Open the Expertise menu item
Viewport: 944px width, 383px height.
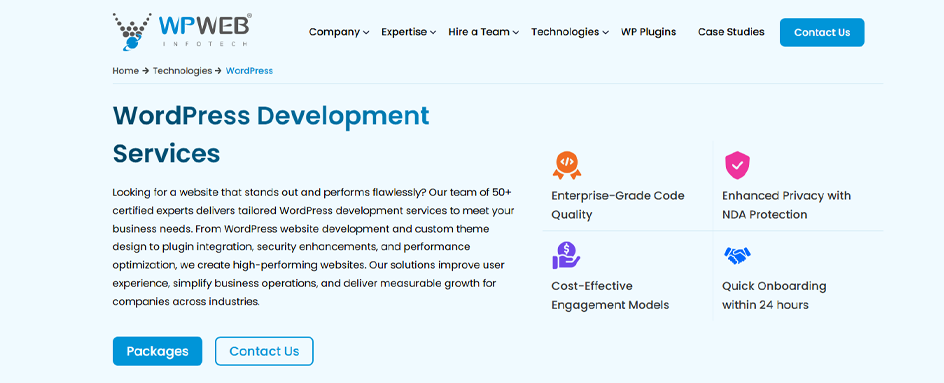[404, 32]
